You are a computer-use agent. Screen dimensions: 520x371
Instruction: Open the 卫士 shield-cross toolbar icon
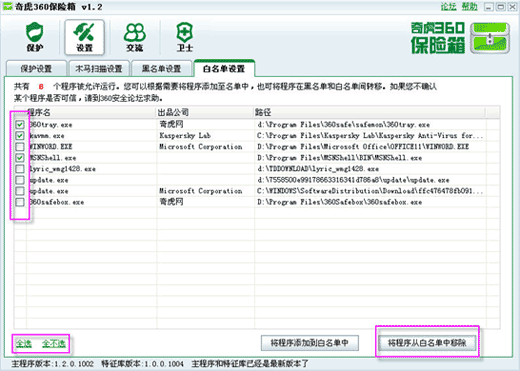185,37
